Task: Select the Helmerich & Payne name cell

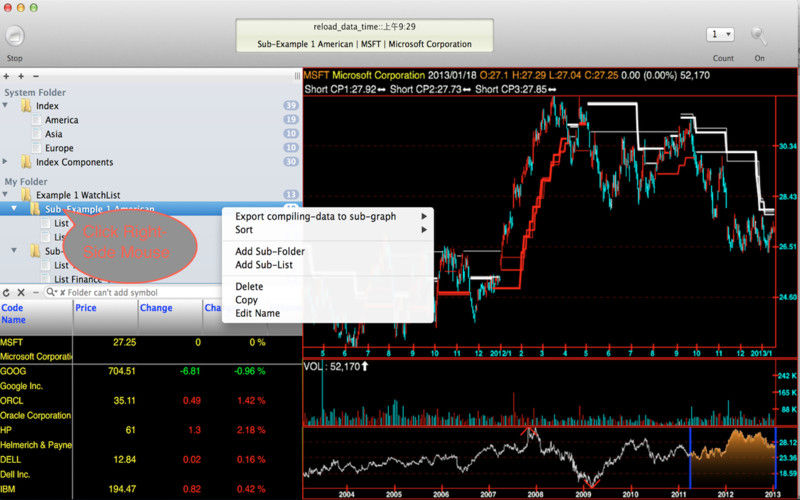Action: [36, 445]
